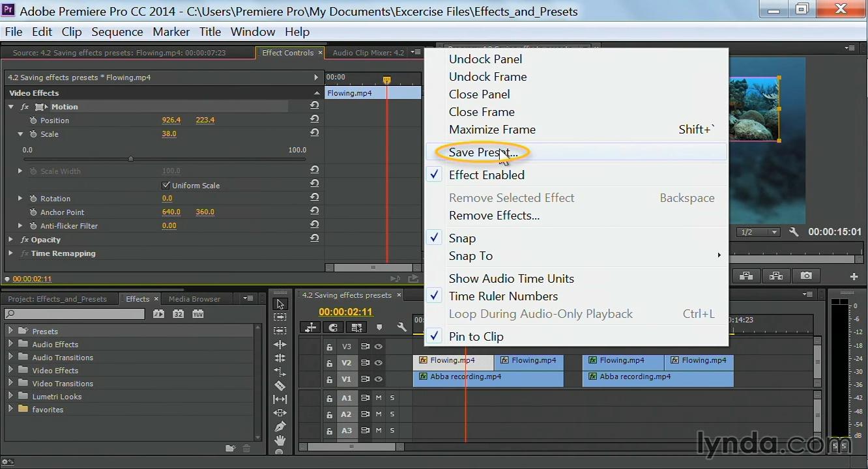Expand the Opacity effect properties
868x469 pixels.
click(10, 240)
